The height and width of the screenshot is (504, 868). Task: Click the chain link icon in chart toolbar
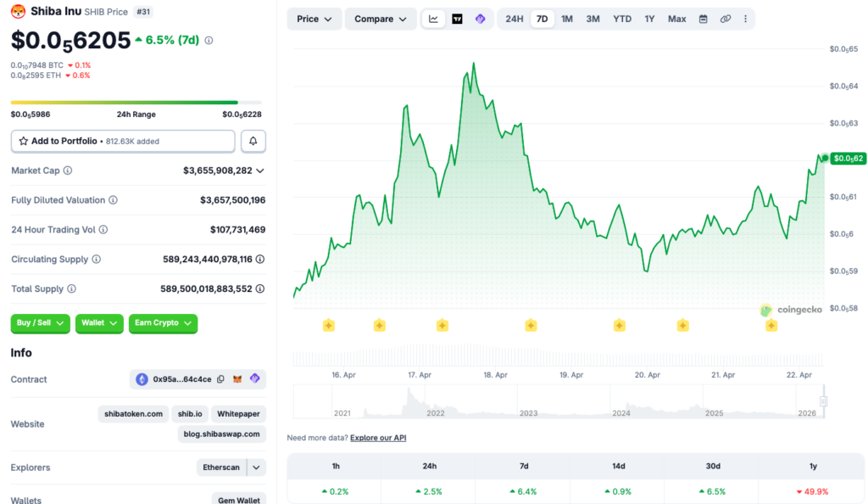[x=725, y=19]
